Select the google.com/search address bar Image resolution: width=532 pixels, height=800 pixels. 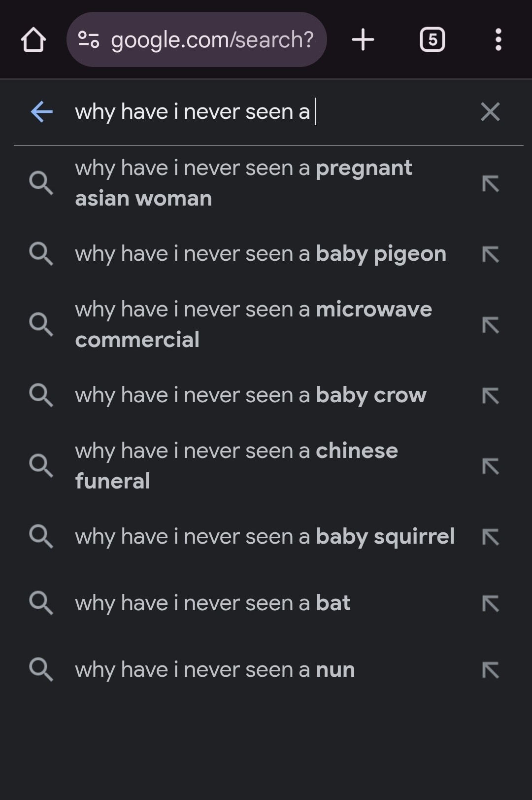tap(197, 39)
